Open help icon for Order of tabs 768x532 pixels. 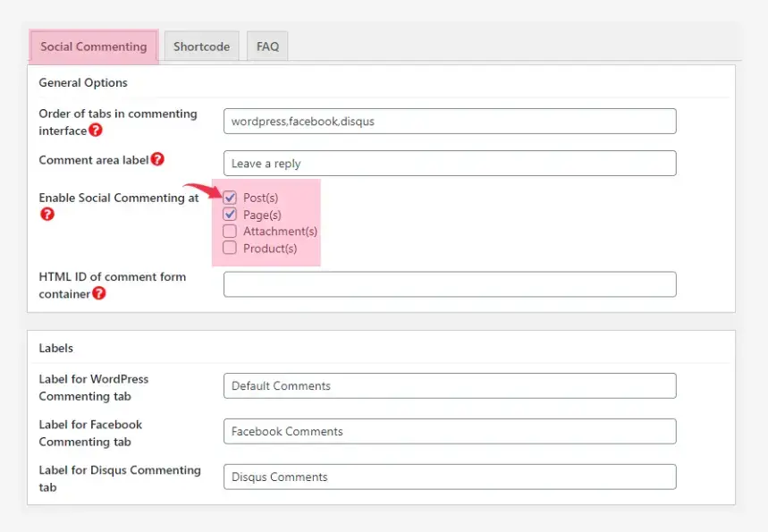tap(96, 131)
